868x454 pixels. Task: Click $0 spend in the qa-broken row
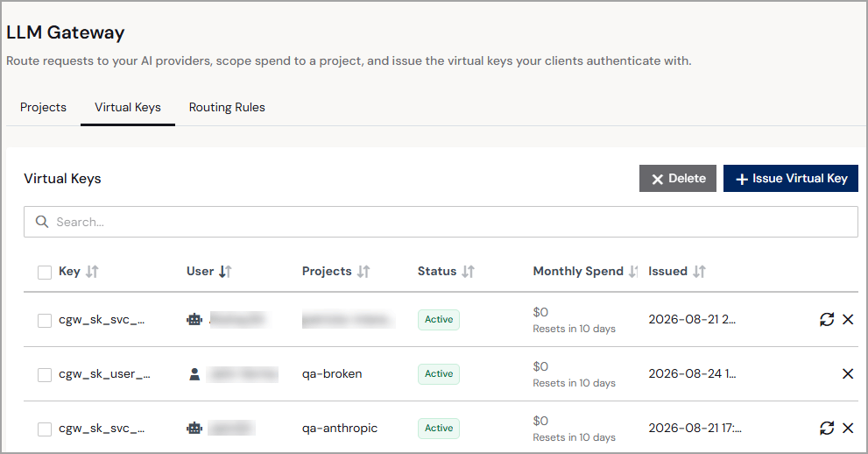pos(540,366)
